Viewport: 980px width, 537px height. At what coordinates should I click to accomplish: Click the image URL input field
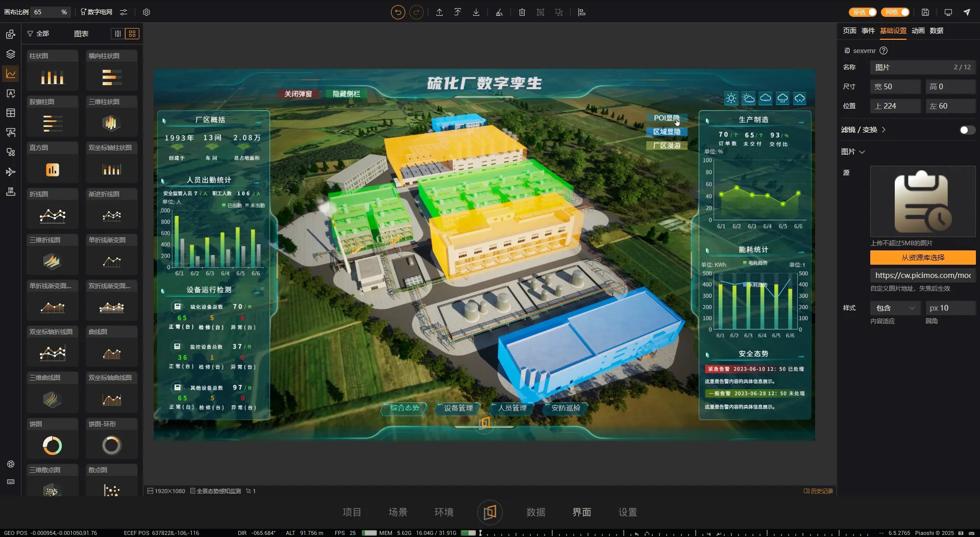tap(922, 275)
